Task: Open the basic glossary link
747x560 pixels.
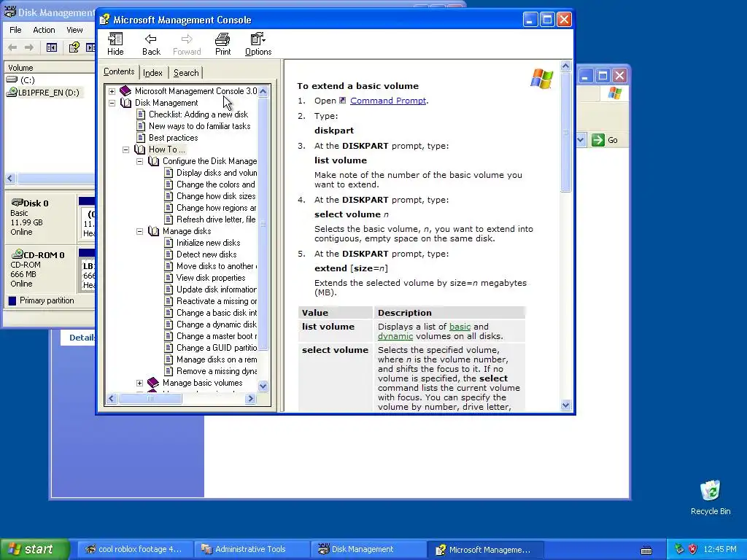Action: 460,327
